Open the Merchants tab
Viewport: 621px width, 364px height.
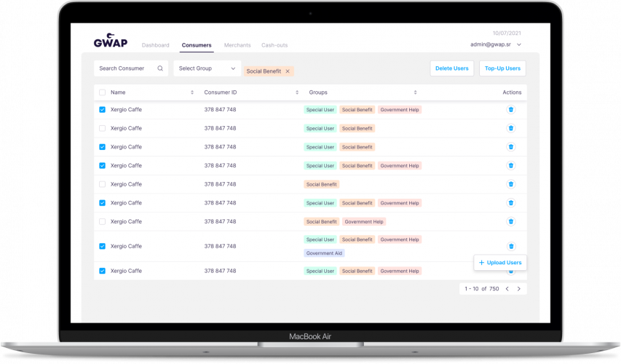pyautogui.click(x=237, y=45)
